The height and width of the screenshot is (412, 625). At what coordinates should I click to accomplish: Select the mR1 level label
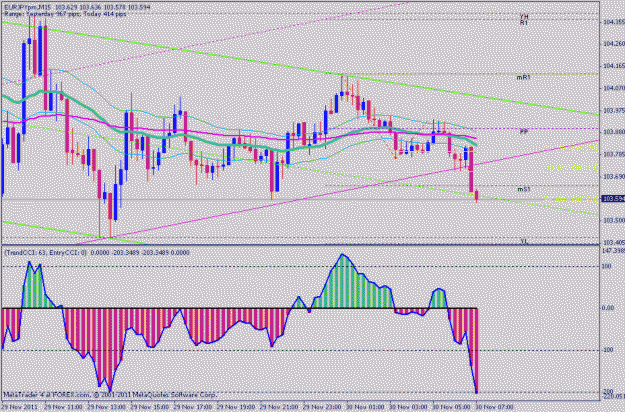coord(523,77)
